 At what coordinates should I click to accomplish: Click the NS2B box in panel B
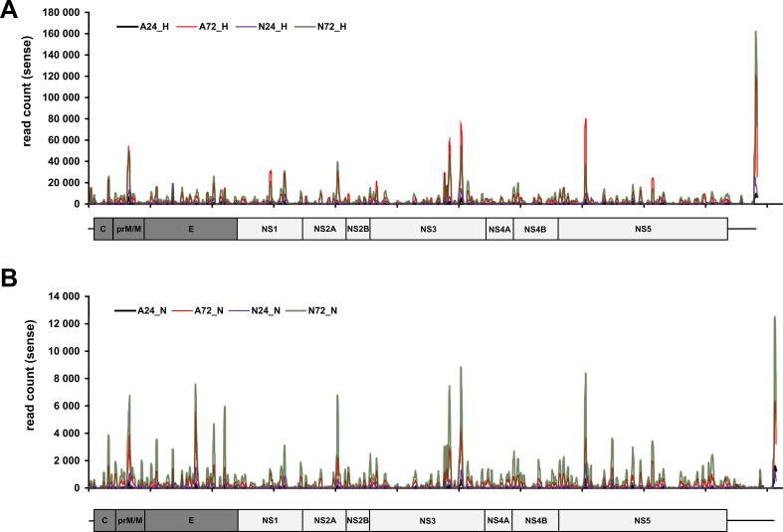click(358, 520)
